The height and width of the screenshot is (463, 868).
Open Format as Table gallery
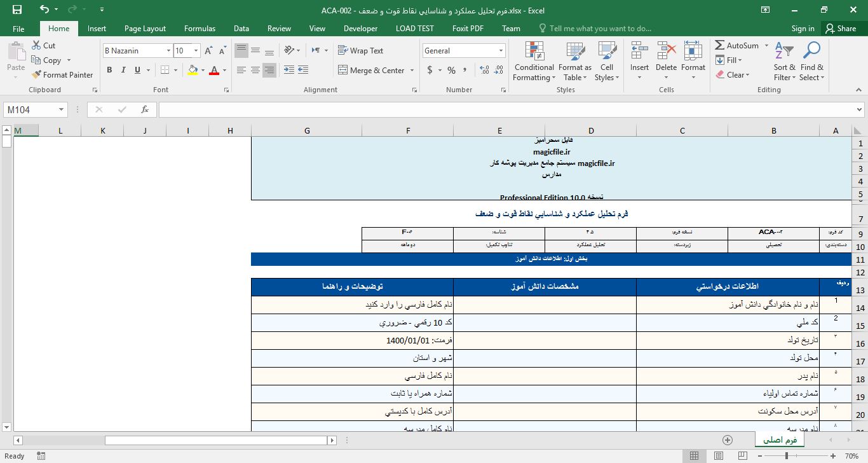coord(574,61)
